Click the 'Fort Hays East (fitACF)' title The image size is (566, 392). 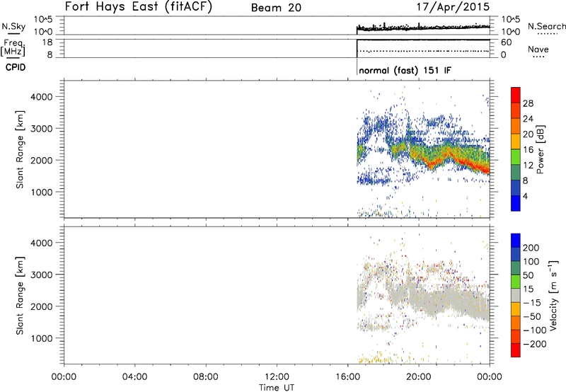pyautogui.click(x=139, y=6)
